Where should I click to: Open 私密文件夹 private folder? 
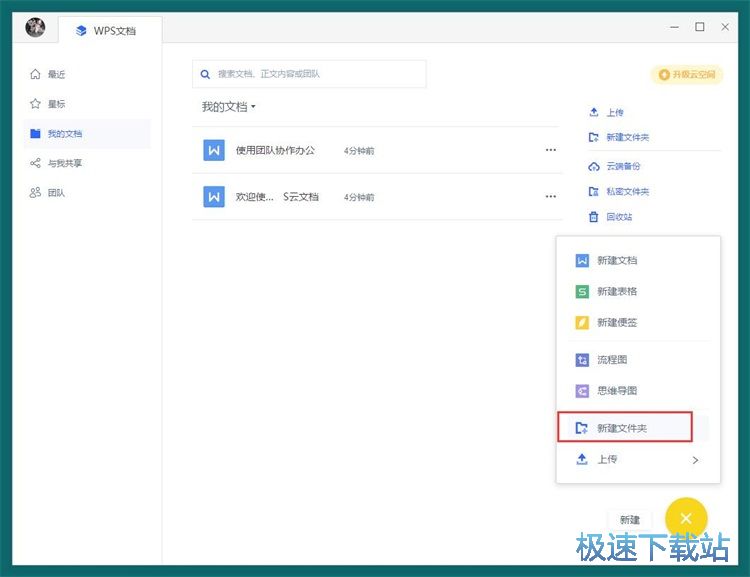click(x=618, y=191)
